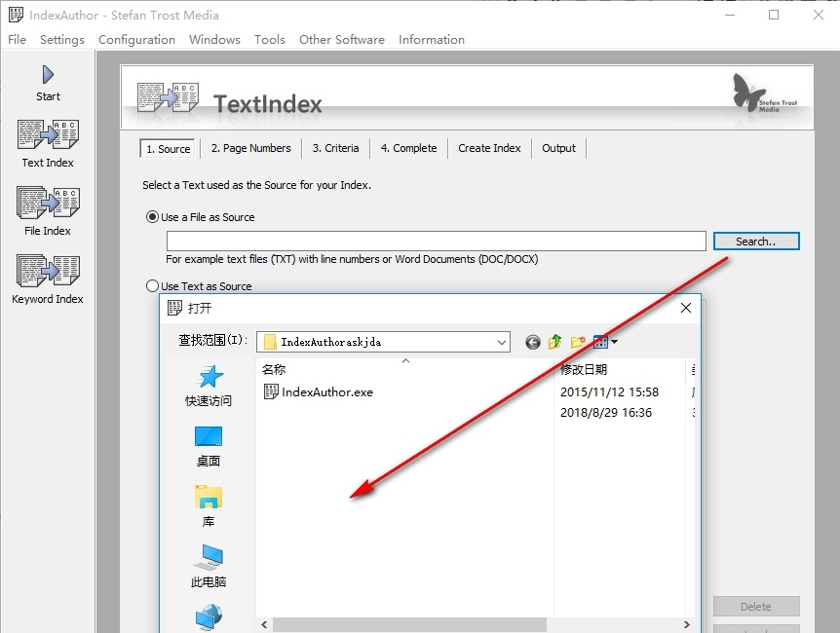Click the disabled Delete button

[x=756, y=607]
